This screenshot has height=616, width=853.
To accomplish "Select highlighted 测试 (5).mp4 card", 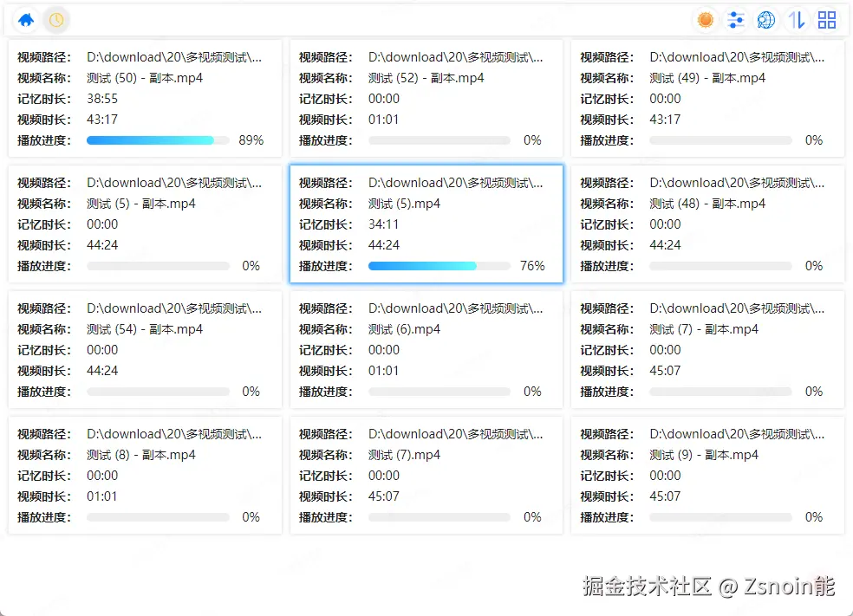I will point(426,224).
